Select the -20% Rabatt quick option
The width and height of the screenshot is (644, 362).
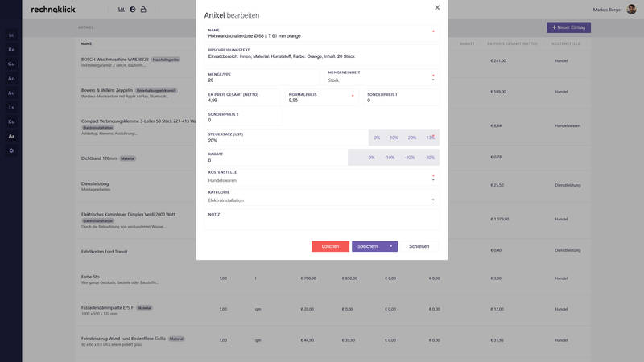(409, 158)
